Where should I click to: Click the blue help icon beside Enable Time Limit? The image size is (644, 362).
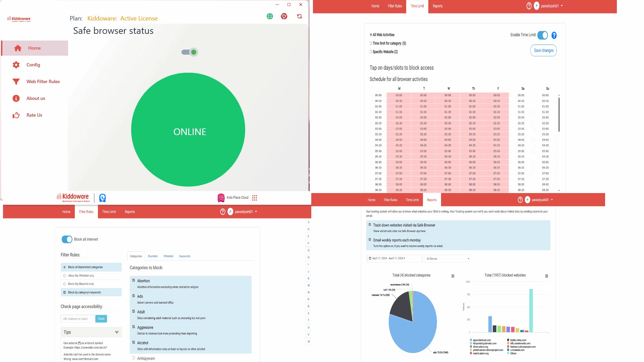pos(554,35)
